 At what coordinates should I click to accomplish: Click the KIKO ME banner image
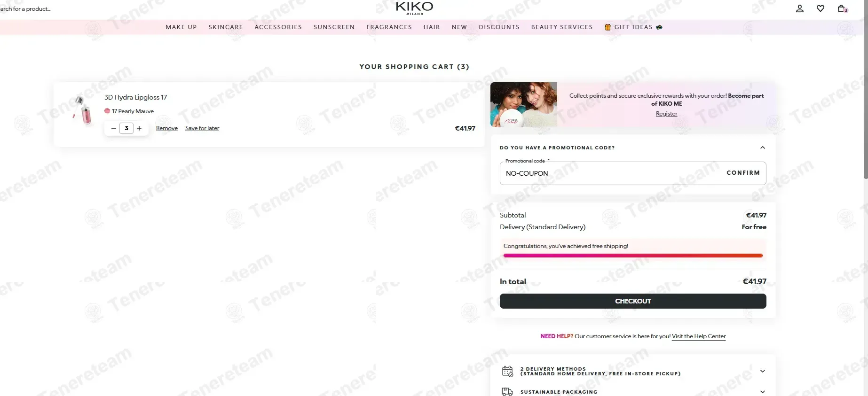pyautogui.click(x=524, y=104)
